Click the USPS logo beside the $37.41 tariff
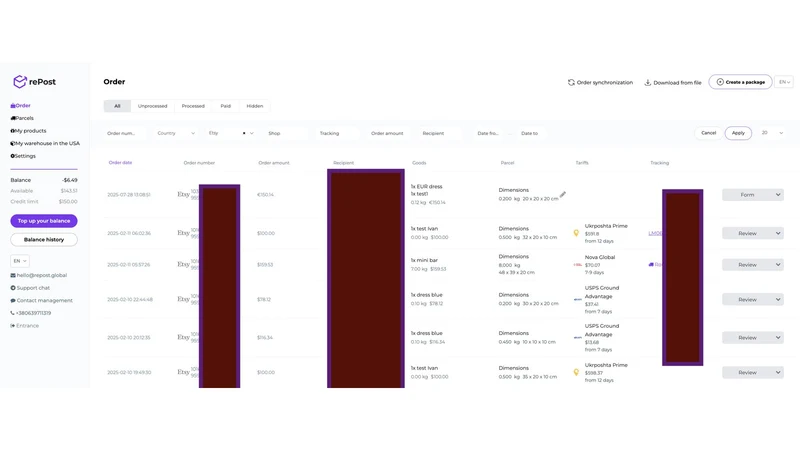Viewport: 800px width, 450px height. pos(578,299)
